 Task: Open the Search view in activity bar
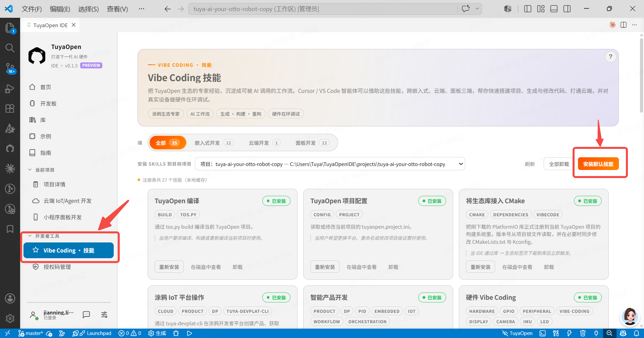click(x=10, y=48)
